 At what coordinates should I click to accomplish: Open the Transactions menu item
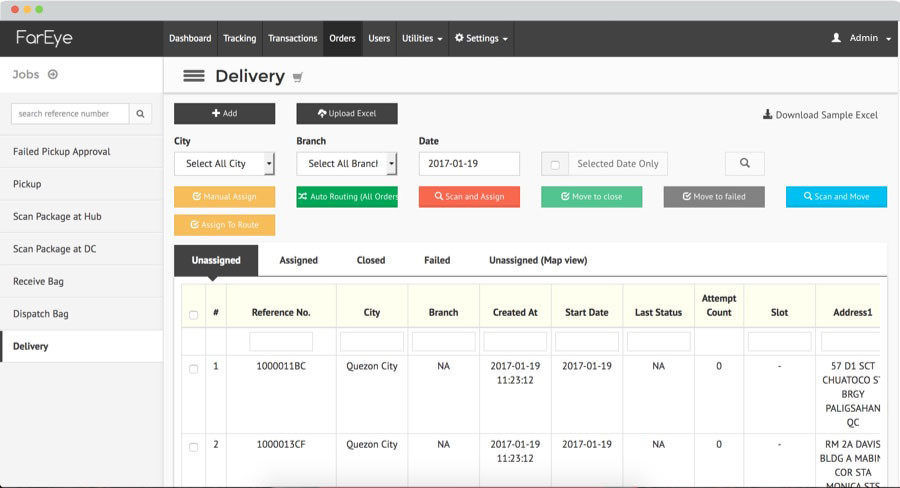click(x=293, y=38)
